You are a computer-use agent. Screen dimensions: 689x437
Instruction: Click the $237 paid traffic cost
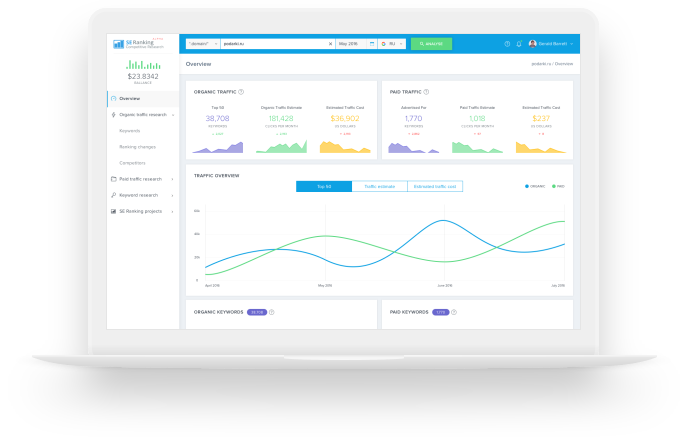[x=541, y=119]
